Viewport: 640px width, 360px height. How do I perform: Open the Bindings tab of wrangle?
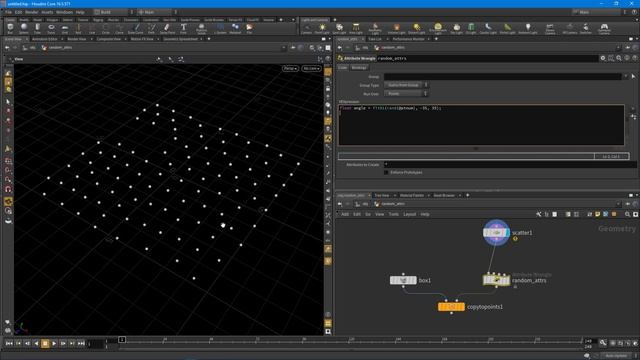359,68
